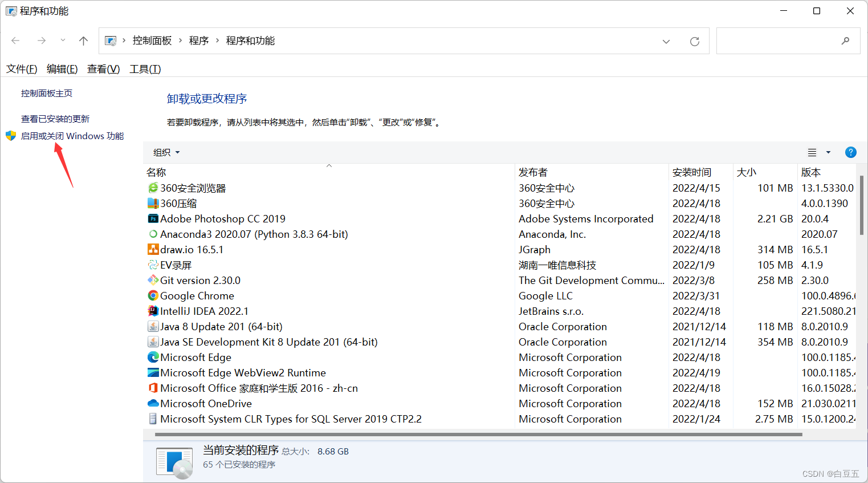Viewport: 868px width, 483px height.
Task: Click publisher The Git Development Community cell
Action: 592,280
